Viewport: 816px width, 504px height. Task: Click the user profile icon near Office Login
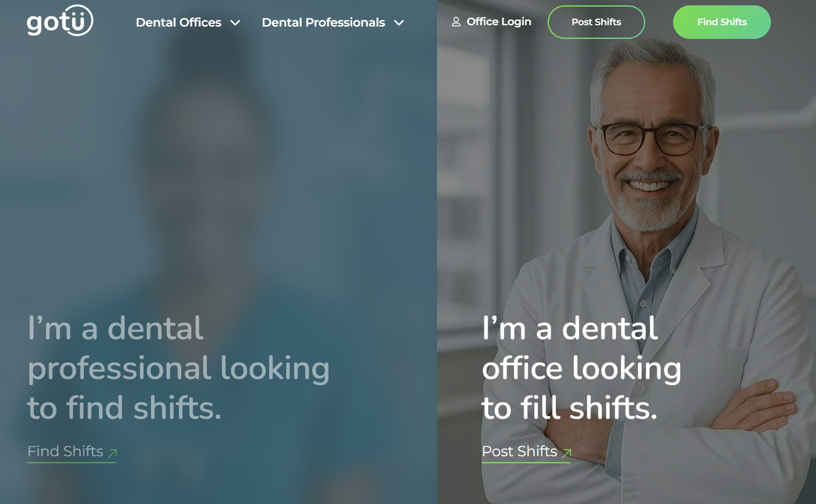[456, 22]
